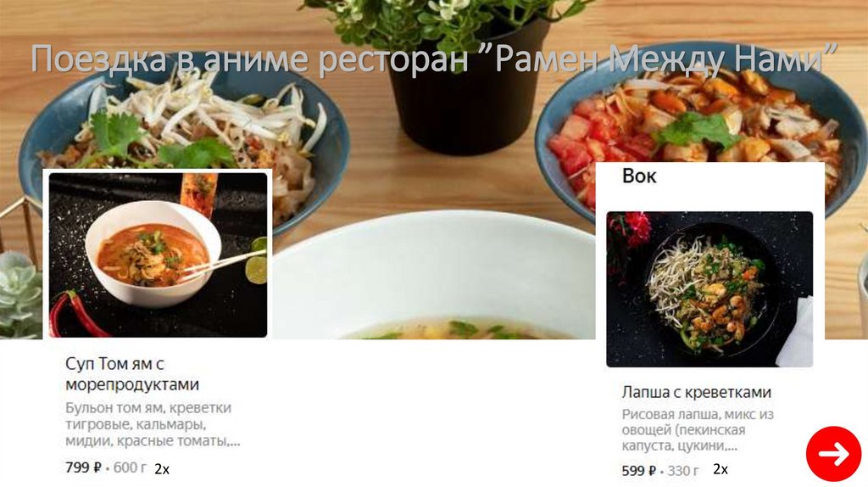868x487 pixels.
Task: Click the 330 г noodles weight label
Action: tap(682, 471)
